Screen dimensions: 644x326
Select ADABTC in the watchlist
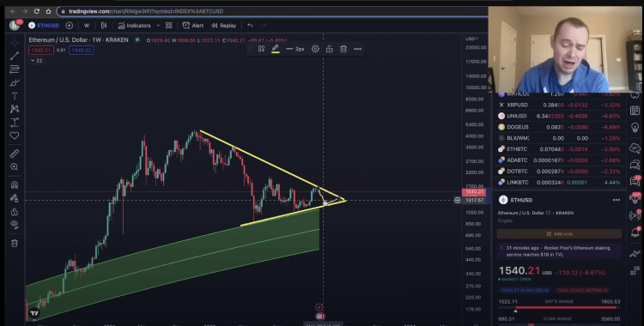coord(559,160)
